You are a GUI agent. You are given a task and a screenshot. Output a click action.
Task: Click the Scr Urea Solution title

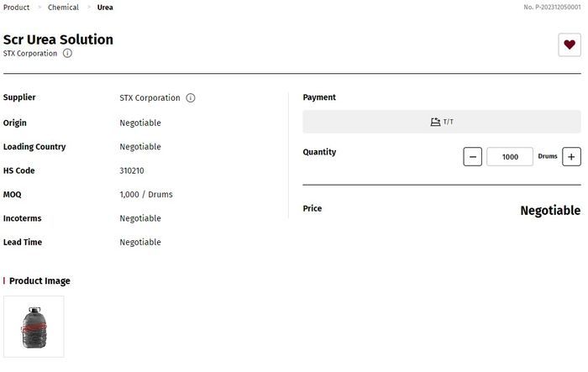tap(58, 39)
